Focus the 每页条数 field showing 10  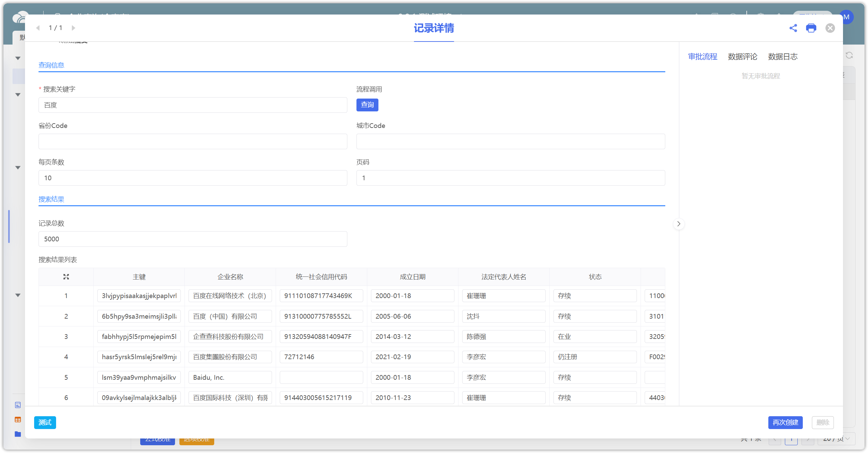193,178
